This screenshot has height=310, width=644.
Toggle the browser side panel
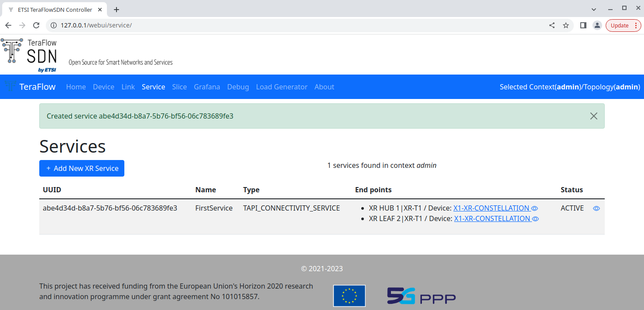point(583,25)
